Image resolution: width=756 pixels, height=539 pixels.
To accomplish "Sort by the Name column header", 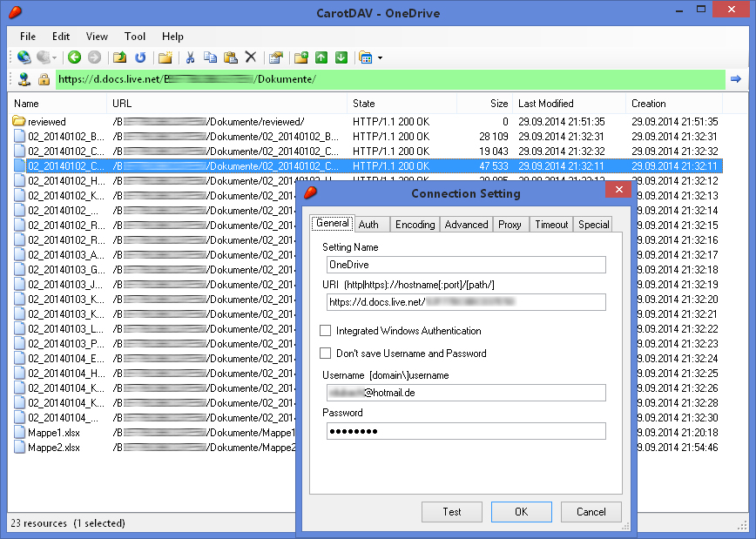I will [57, 103].
